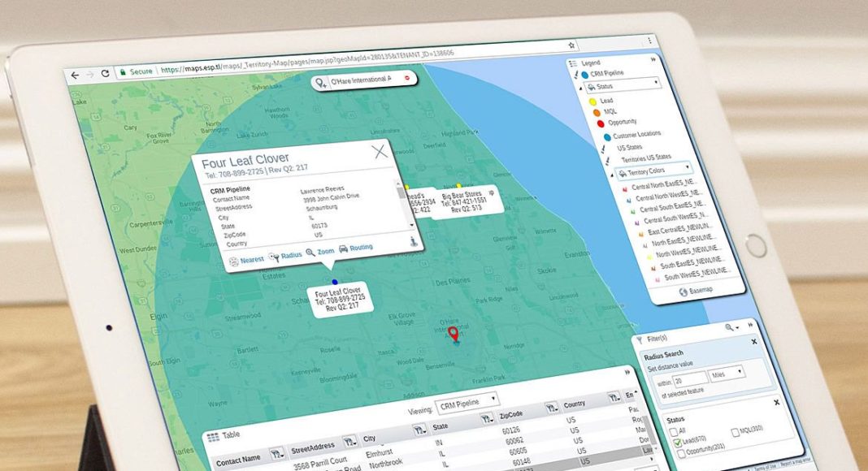Remove the Radius Search filter
Image resolution: width=868 pixels, height=471 pixels.
(754, 342)
